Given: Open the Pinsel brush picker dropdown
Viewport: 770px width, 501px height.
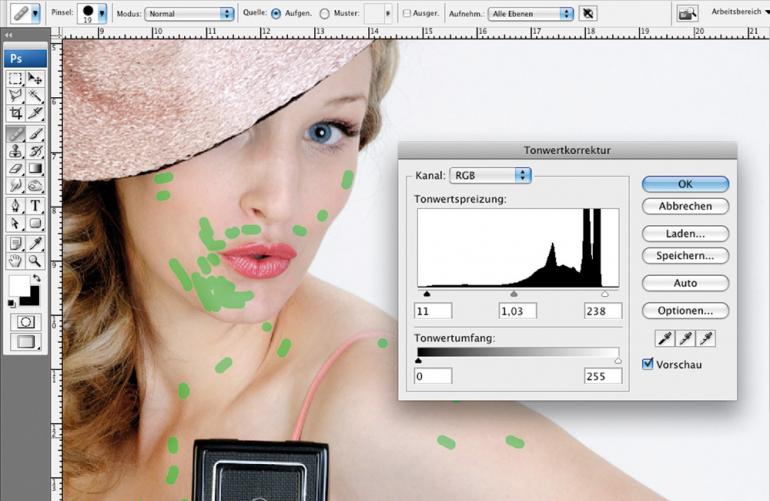Looking at the screenshot, I should point(102,14).
